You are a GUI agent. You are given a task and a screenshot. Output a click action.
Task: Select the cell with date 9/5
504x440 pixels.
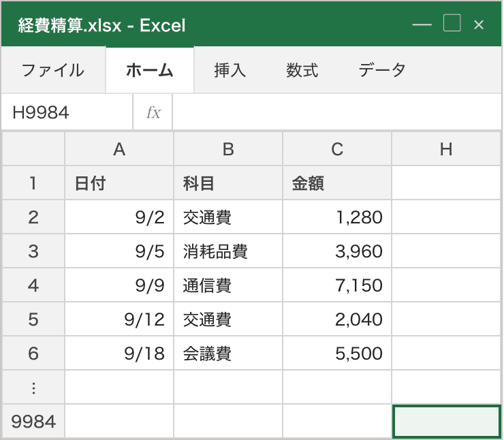point(119,251)
